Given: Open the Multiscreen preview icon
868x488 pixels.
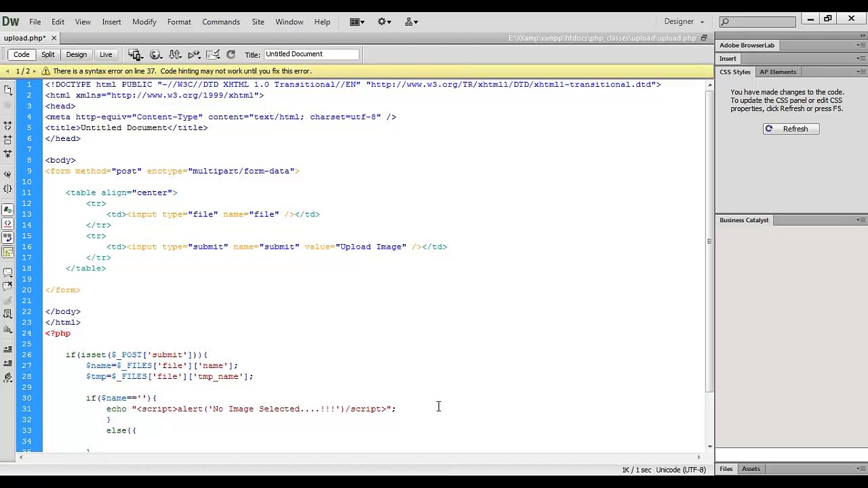Looking at the screenshot, I should coord(135,54).
